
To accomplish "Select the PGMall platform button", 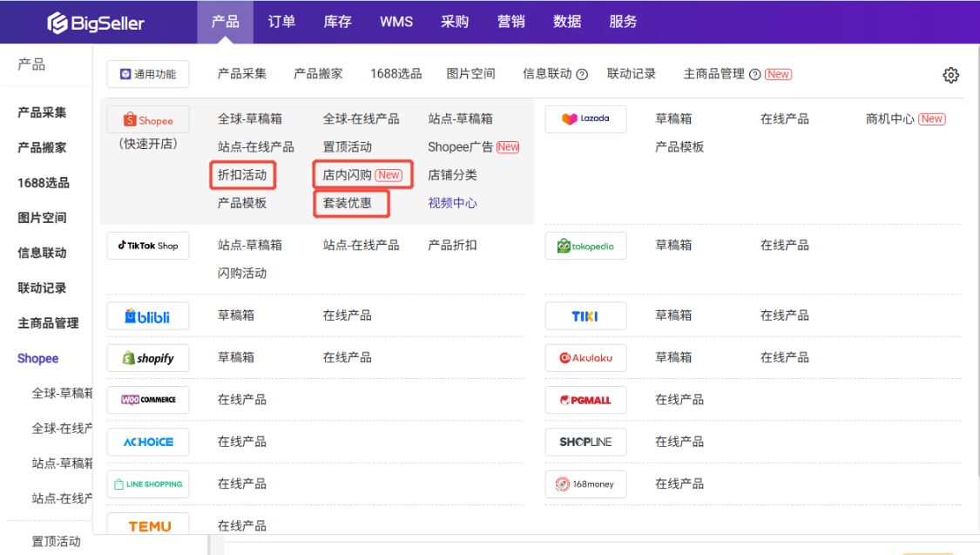I will [x=585, y=400].
